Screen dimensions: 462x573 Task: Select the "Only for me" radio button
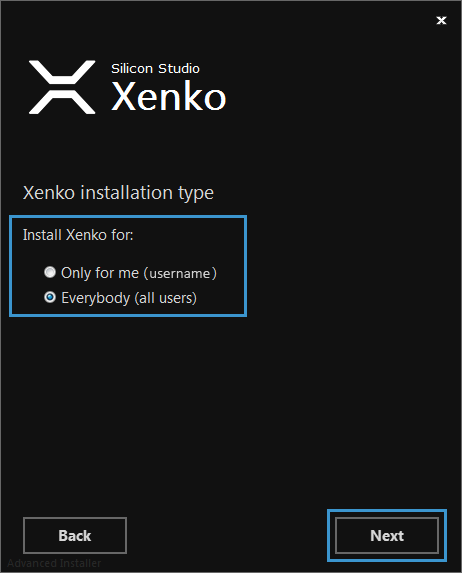click(50, 272)
